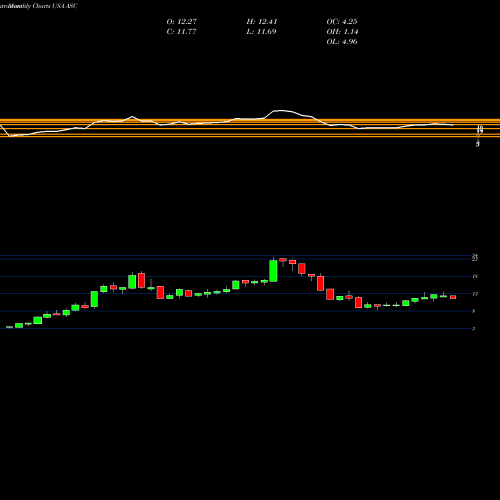Click the price axis label 13

coord(475,294)
